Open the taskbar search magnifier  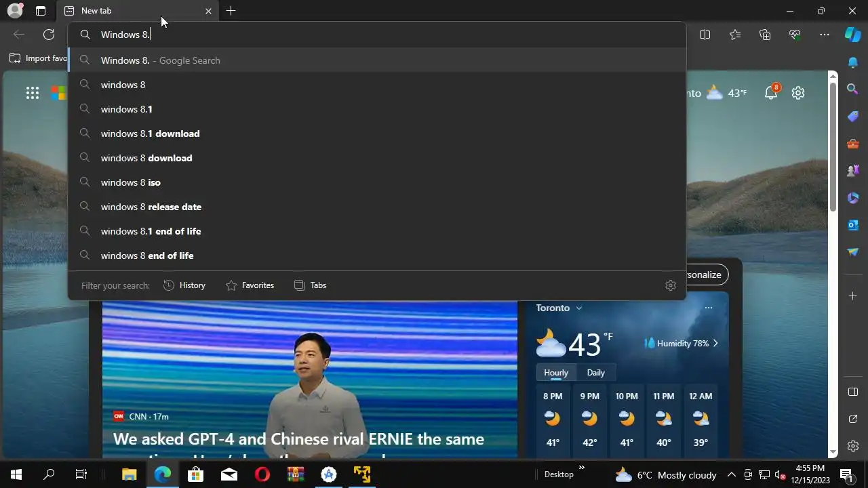(x=49, y=474)
